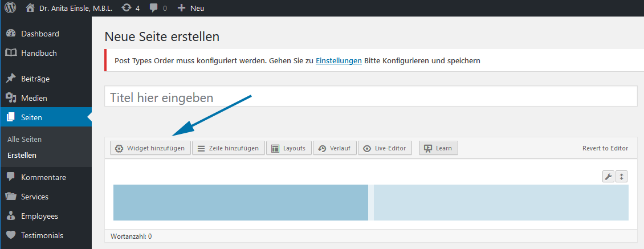This screenshot has height=249, width=644.
Task: Launch the Live-Editor button
Action: [x=385, y=148]
